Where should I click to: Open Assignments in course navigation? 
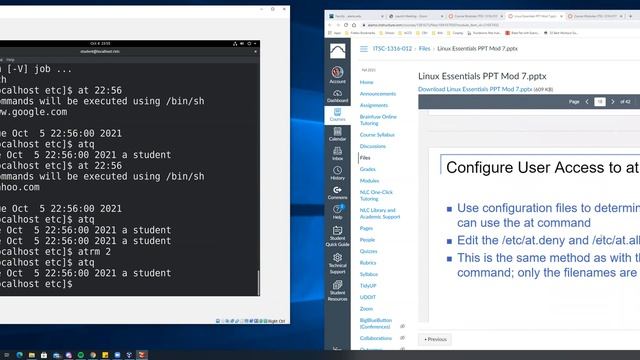(374, 105)
